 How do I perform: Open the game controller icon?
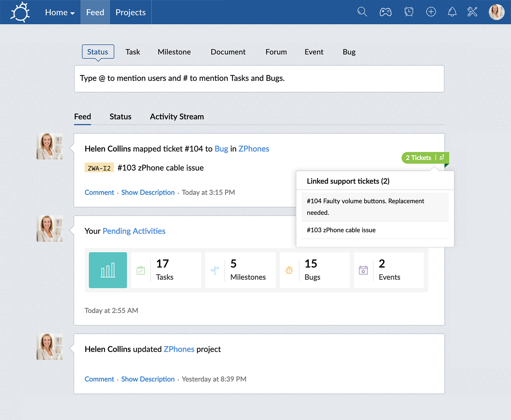pyautogui.click(x=386, y=12)
